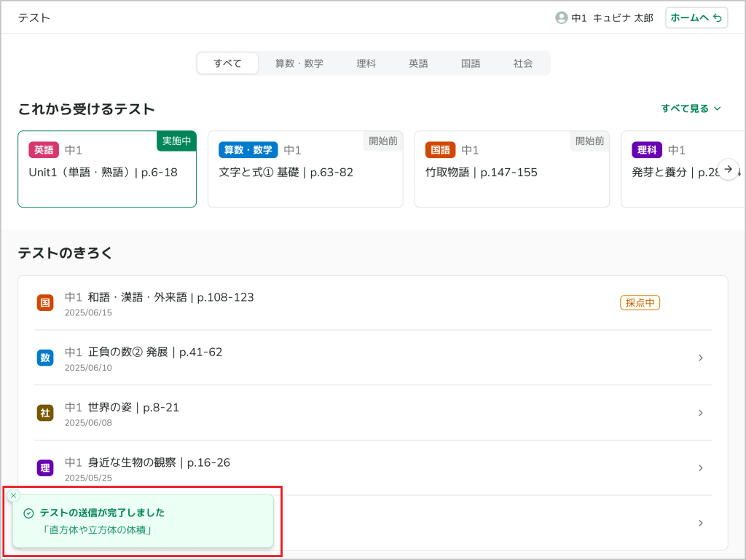This screenshot has height=560, width=746.
Task: Close the テストの送信が完了しました notification
Action: coord(14,495)
